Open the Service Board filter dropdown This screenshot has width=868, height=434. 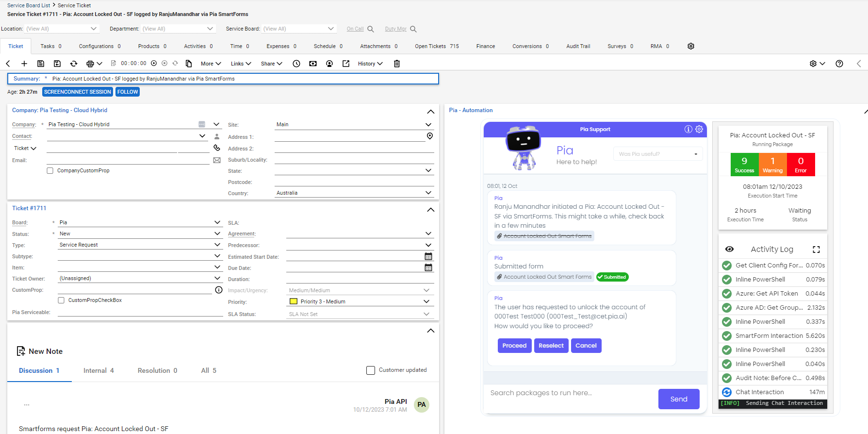[299, 29]
